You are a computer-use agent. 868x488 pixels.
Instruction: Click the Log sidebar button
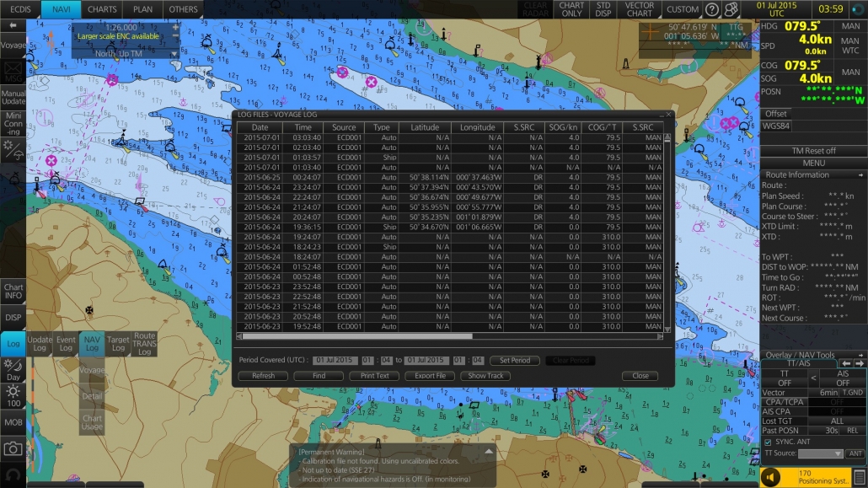13,344
